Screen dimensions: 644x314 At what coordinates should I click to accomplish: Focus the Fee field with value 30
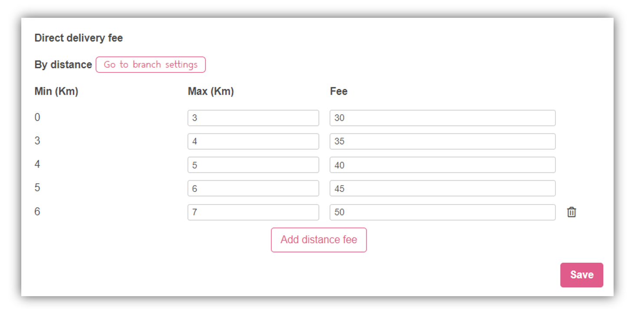[443, 118]
